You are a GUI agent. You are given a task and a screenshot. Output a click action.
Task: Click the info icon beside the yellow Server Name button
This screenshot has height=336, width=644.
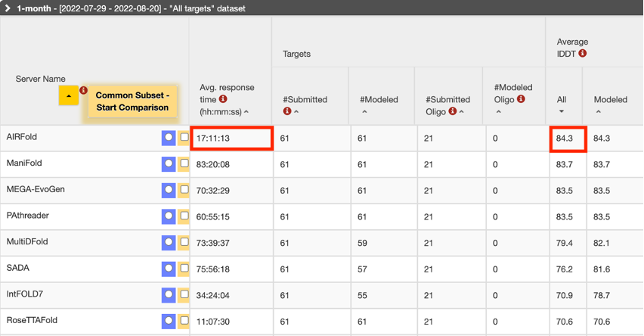click(84, 90)
